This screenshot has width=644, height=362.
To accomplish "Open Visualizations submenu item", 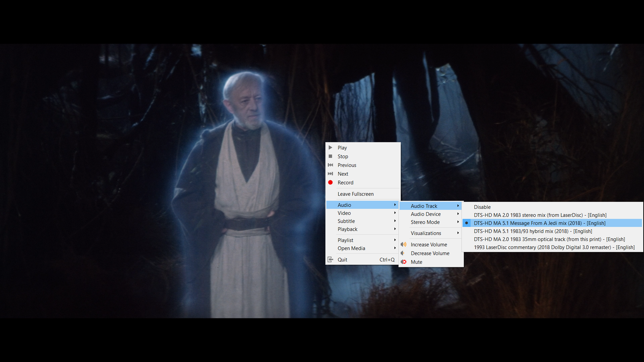I will (x=431, y=233).
